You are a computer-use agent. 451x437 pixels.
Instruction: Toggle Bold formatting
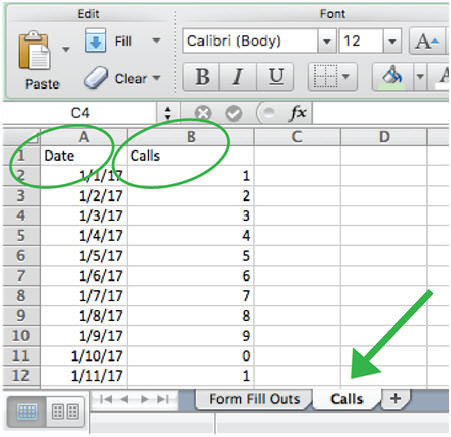point(202,77)
